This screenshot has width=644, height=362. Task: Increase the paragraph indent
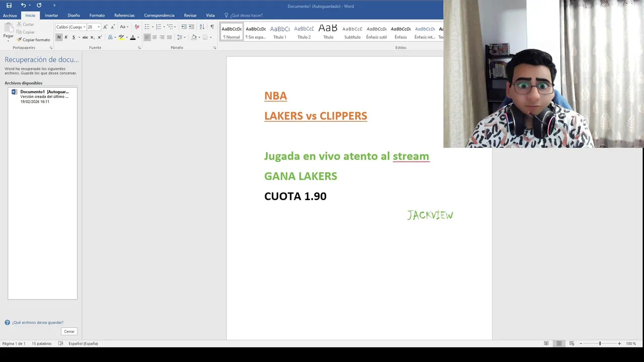(191, 27)
